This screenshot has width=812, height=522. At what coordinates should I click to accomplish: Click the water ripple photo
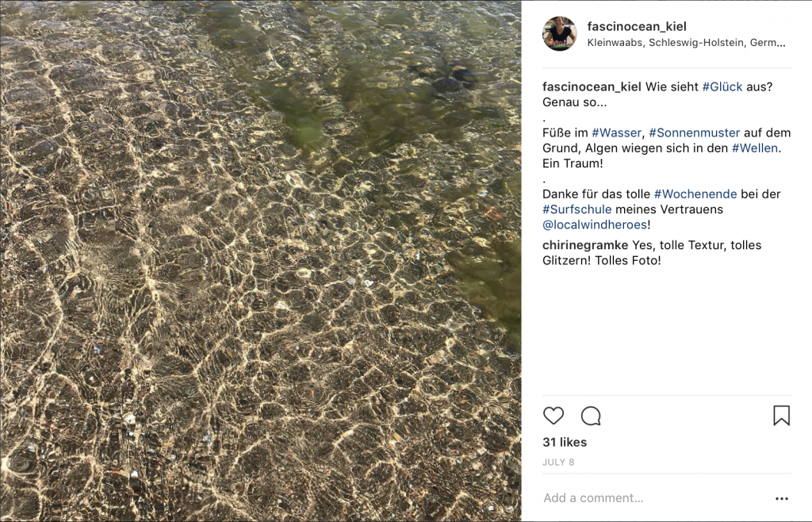click(260, 261)
